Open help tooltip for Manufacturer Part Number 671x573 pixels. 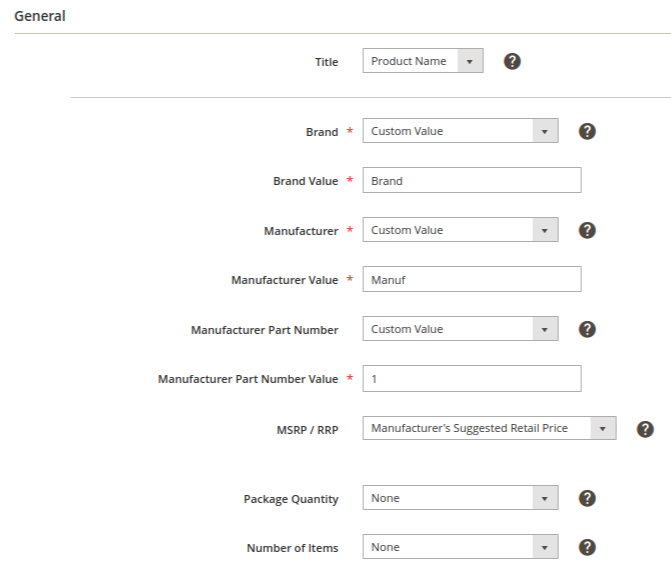(x=588, y=329)
